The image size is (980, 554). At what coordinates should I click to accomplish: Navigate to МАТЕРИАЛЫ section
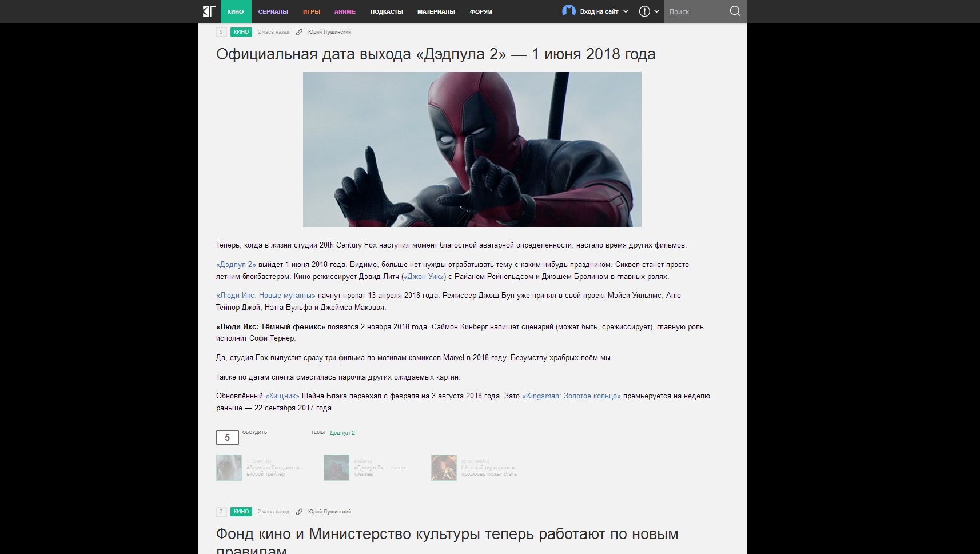coord(436,11)
